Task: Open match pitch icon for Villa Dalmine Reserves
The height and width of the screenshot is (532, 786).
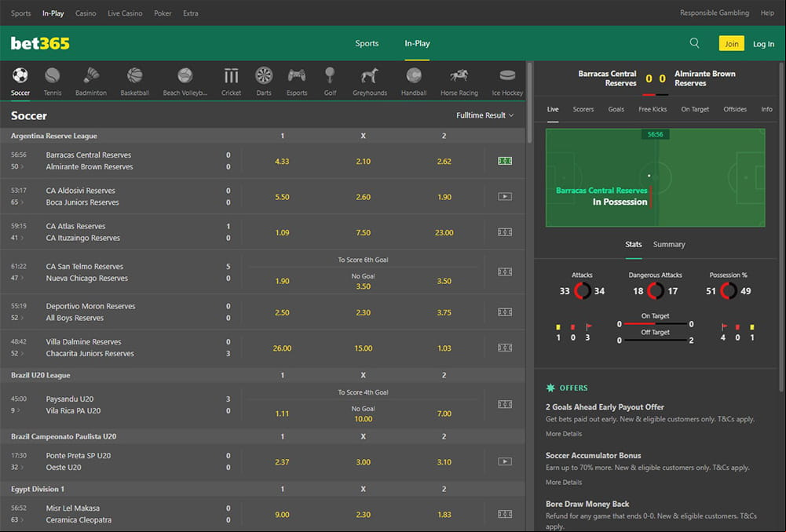Action: click(505, 347)
